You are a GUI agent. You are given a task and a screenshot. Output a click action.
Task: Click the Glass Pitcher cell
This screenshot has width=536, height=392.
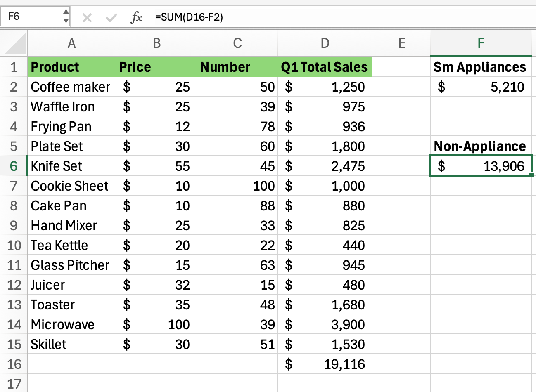click(72, 265)
